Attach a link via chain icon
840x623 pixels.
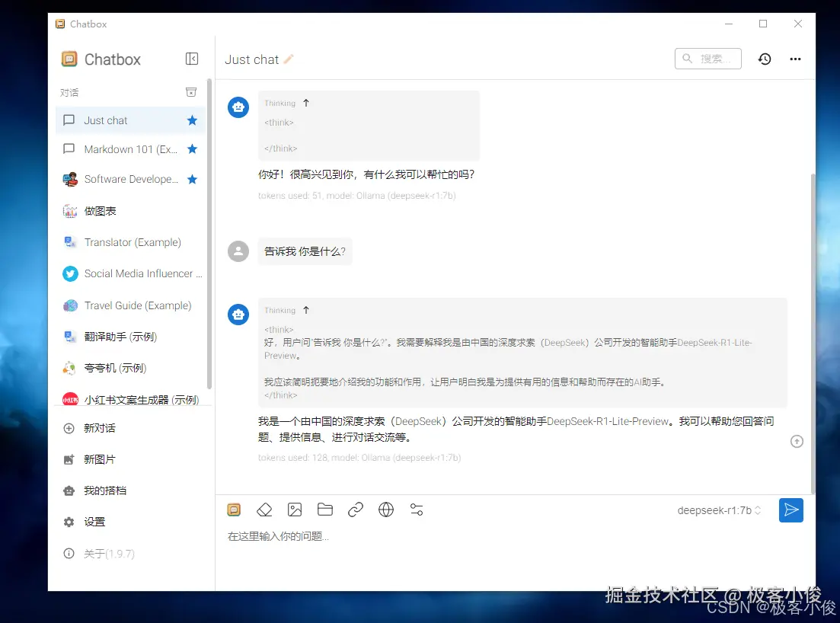coord(356,510)
